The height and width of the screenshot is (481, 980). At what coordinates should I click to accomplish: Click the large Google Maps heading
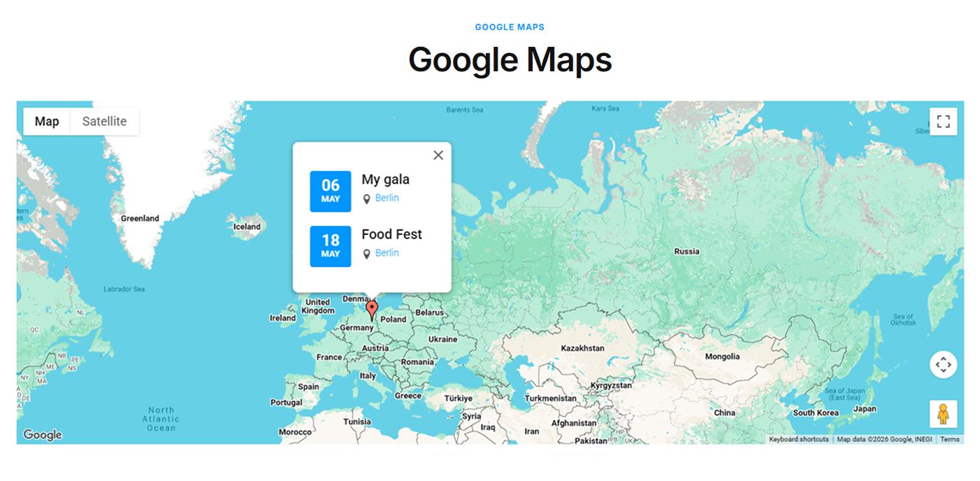pos(510,59)
